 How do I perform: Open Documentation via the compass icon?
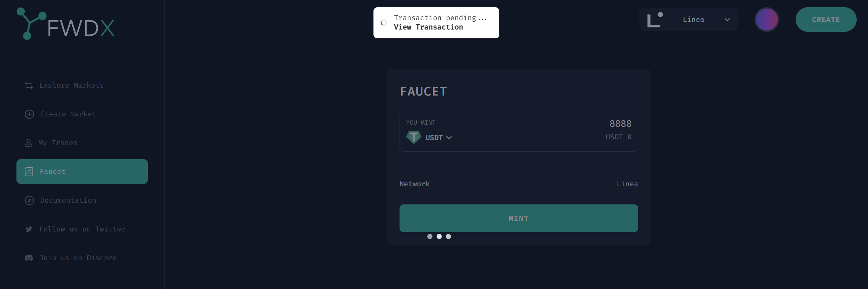click(x=29, y=200)
